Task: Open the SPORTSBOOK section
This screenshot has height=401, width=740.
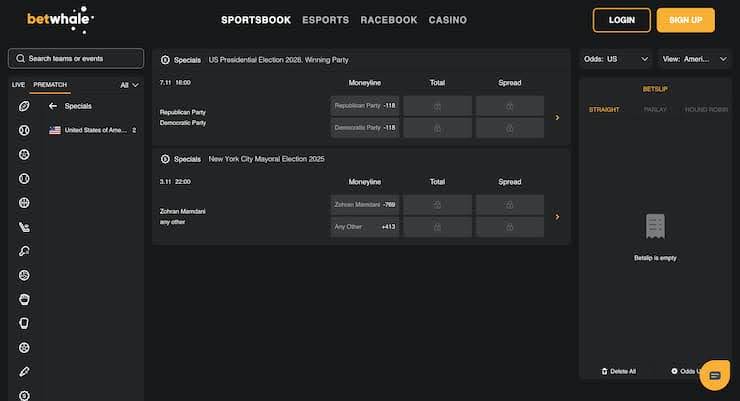Action: [x=256, y=20]
